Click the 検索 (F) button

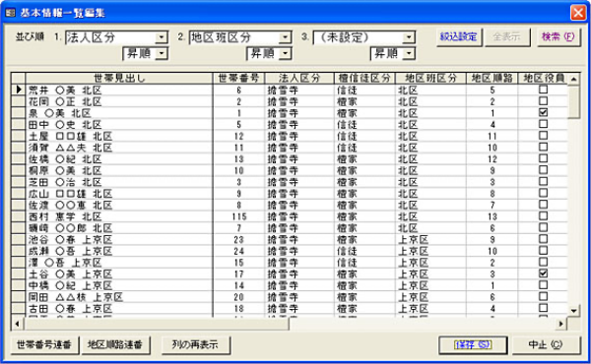point(558,36)
